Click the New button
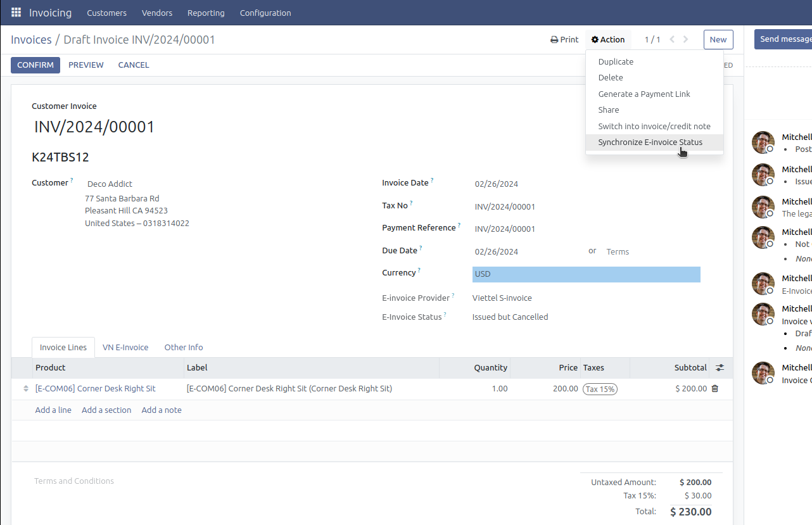 718,39
